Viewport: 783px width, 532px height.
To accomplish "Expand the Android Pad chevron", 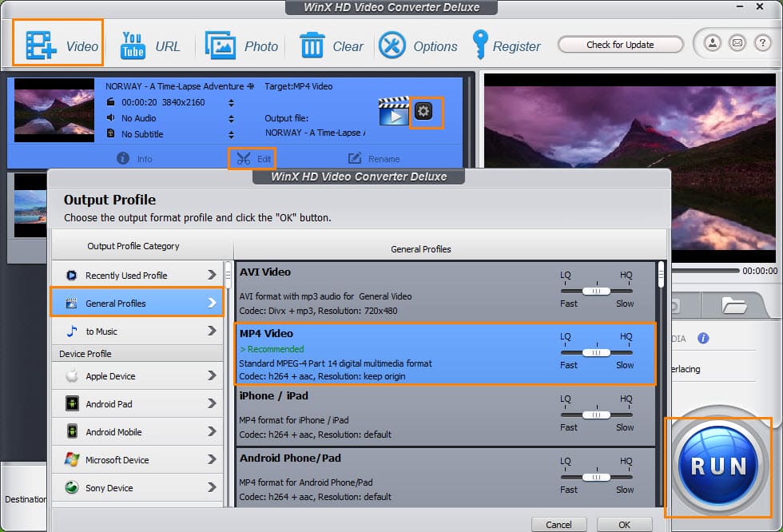I will [212, 403].
